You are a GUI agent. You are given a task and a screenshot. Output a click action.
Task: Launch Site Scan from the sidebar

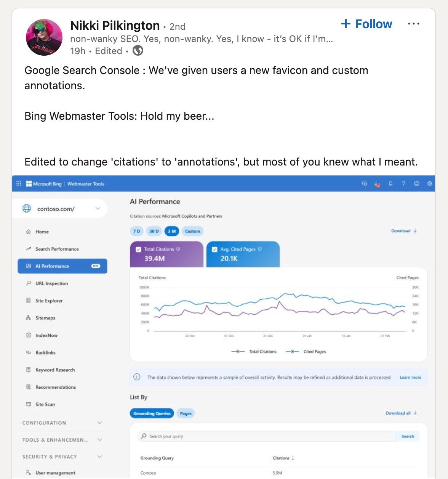coord(45,404)
